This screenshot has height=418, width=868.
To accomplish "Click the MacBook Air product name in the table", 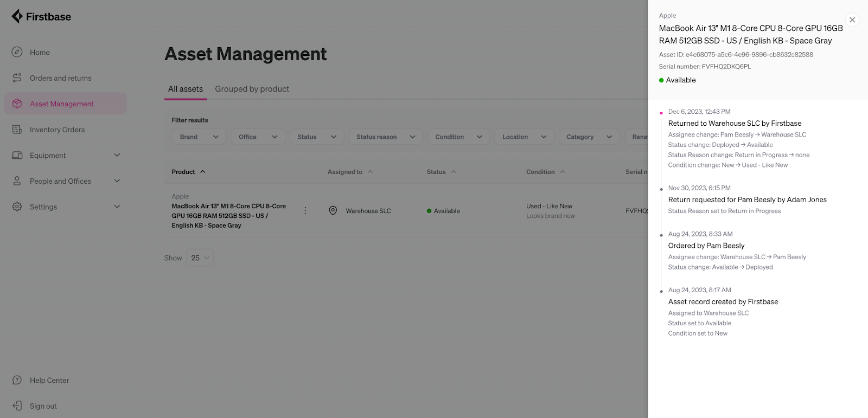I will (228, 216).
